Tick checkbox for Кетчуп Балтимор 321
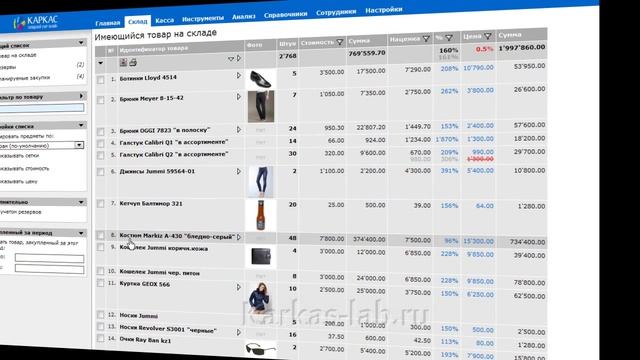The image size is (640, 360). (x=100, y=204)
